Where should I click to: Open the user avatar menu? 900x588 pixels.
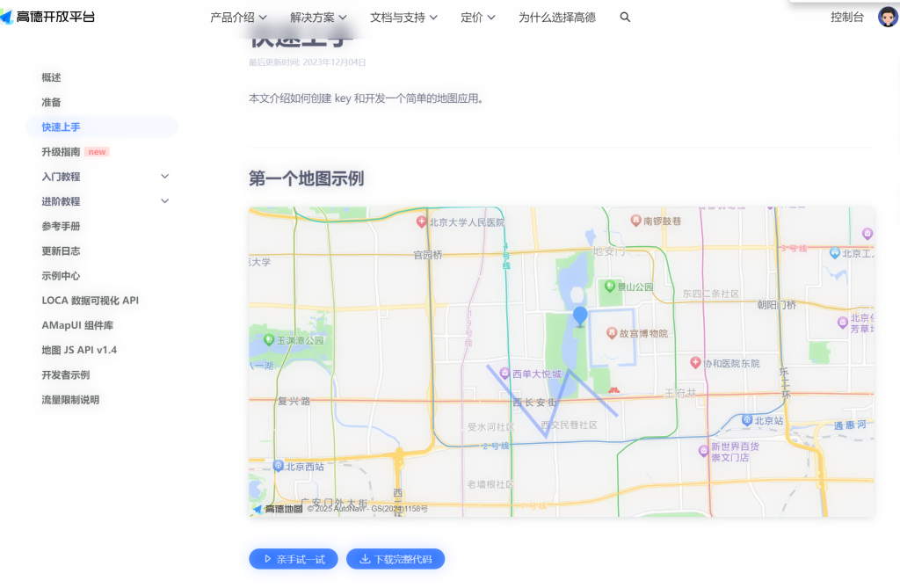point(888,17)
